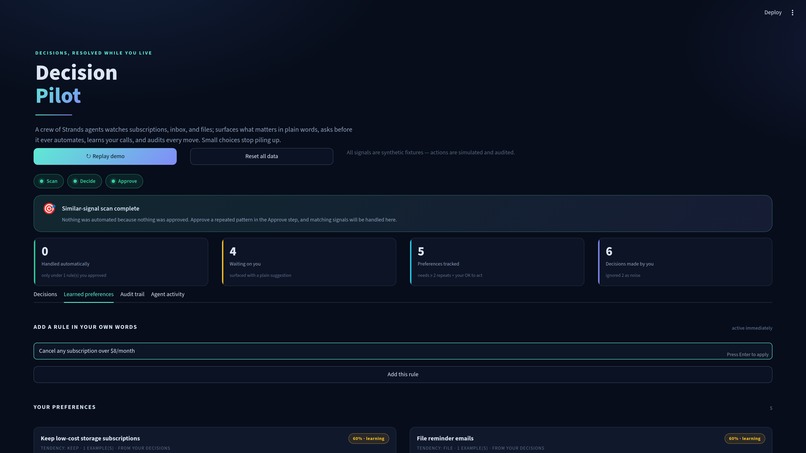This screenshot has height=453, width=806.
Task: Switch to the Audit trail tab
Action: click(x=132, y=294)
